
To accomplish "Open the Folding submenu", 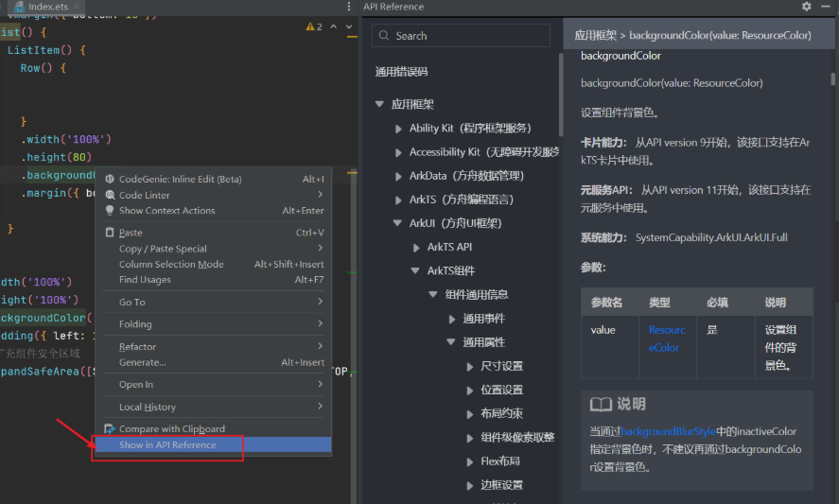I will click(214, 323).
